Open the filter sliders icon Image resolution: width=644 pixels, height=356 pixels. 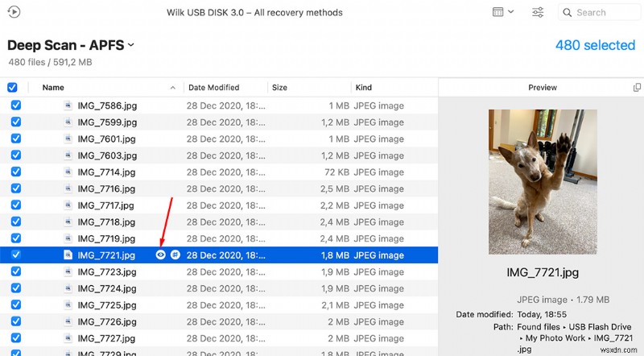pos(538,12)
